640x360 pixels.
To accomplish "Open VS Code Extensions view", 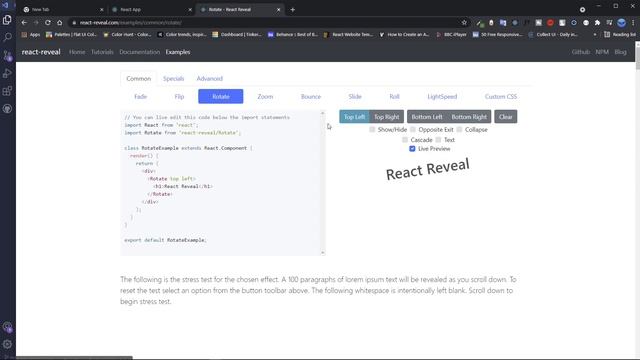I will point(7,91).
